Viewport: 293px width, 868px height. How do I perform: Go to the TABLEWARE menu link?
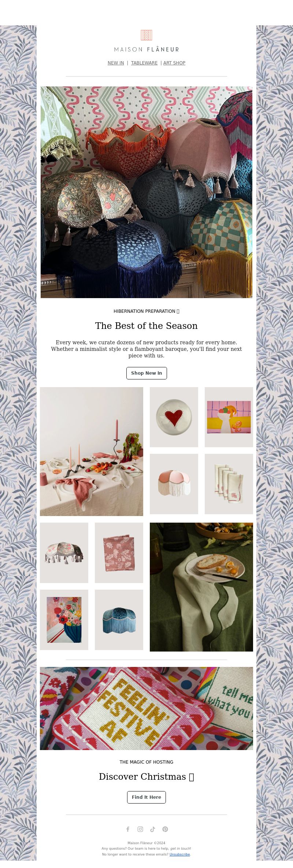coord(144,63)
